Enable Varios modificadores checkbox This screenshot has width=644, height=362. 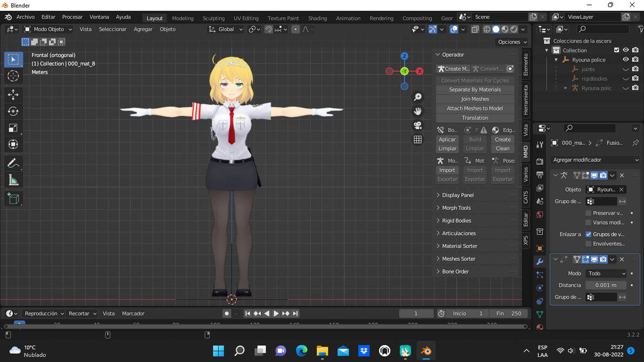click(588, 222)
